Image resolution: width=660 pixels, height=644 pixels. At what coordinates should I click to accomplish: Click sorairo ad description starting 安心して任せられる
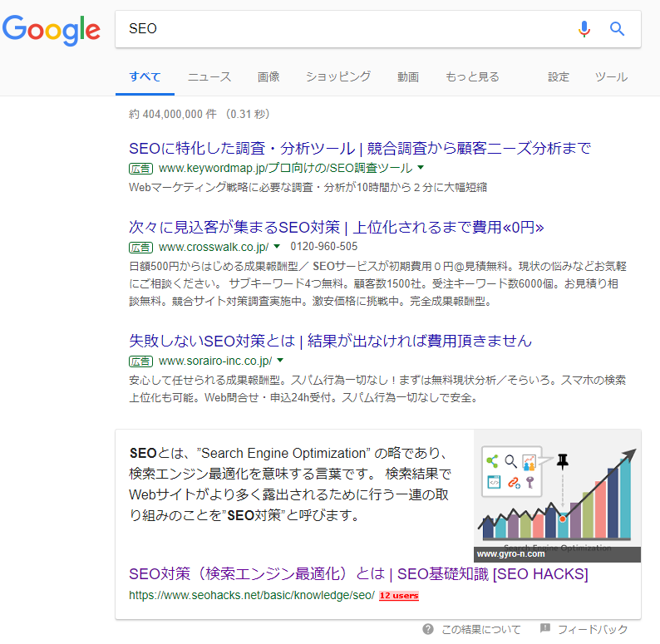point(377,389)
